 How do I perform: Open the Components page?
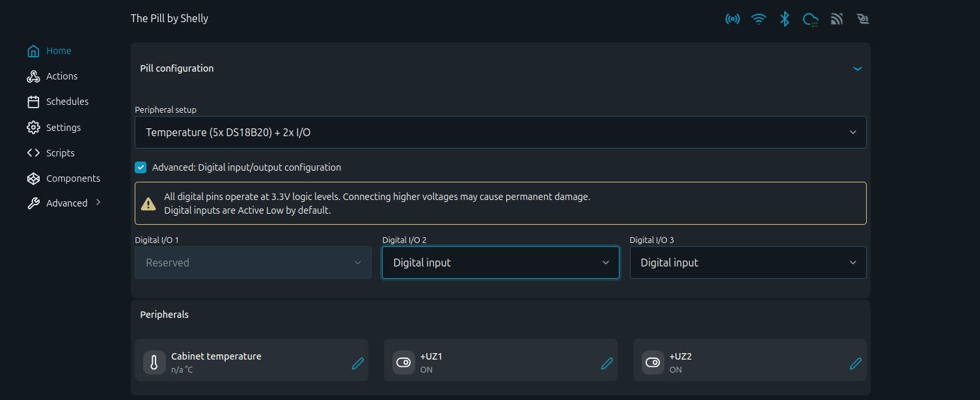(73, 178)
